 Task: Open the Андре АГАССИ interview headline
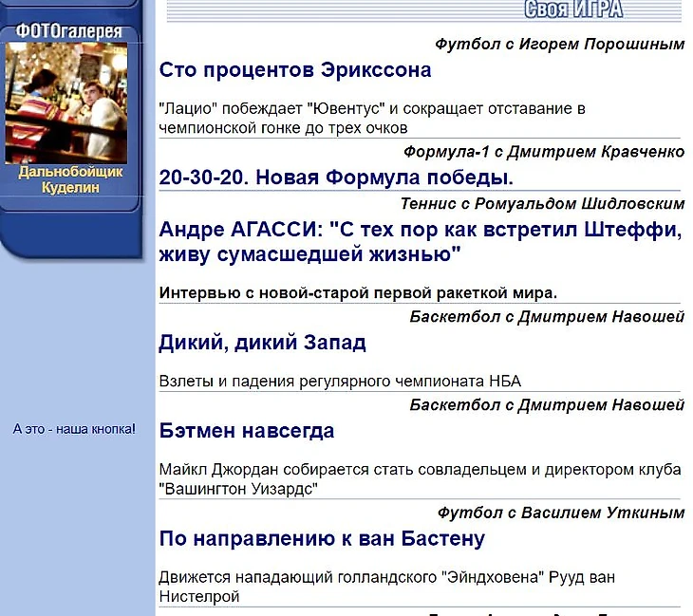tap(421, 242)
